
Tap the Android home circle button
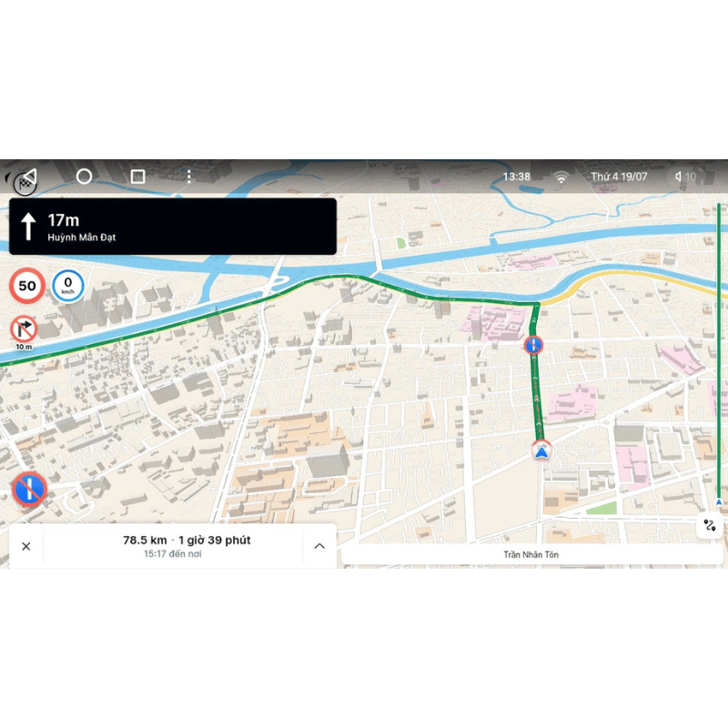(84, 177)
